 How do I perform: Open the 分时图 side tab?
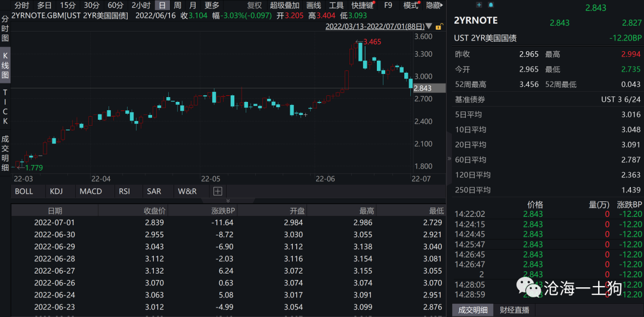[5, 29]
